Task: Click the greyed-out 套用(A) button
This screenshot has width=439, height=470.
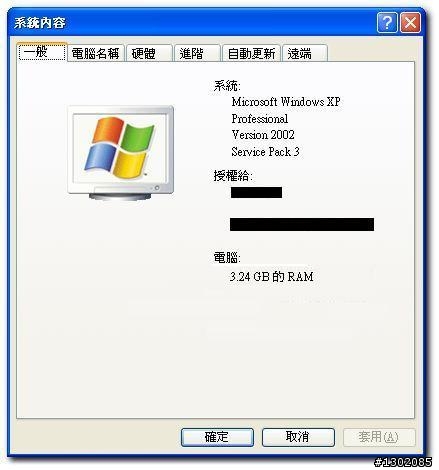Action: tap(379, 437)
